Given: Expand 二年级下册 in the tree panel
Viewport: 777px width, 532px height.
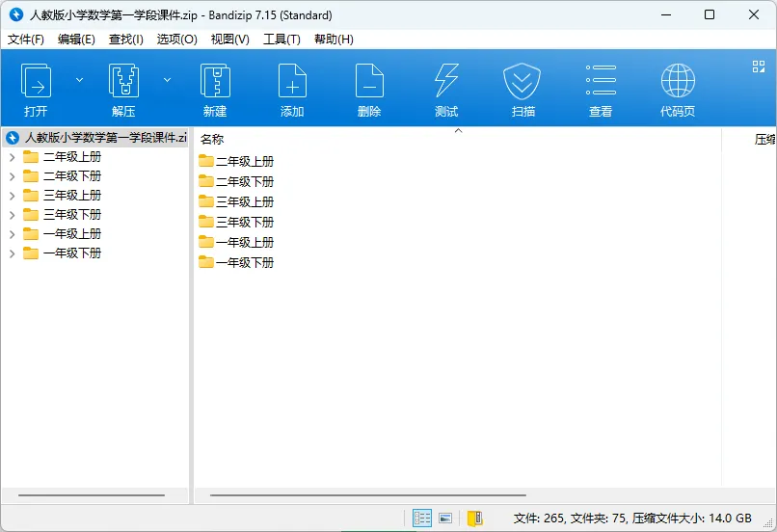Looking at the screenshot, I should (x=13, y=176).
